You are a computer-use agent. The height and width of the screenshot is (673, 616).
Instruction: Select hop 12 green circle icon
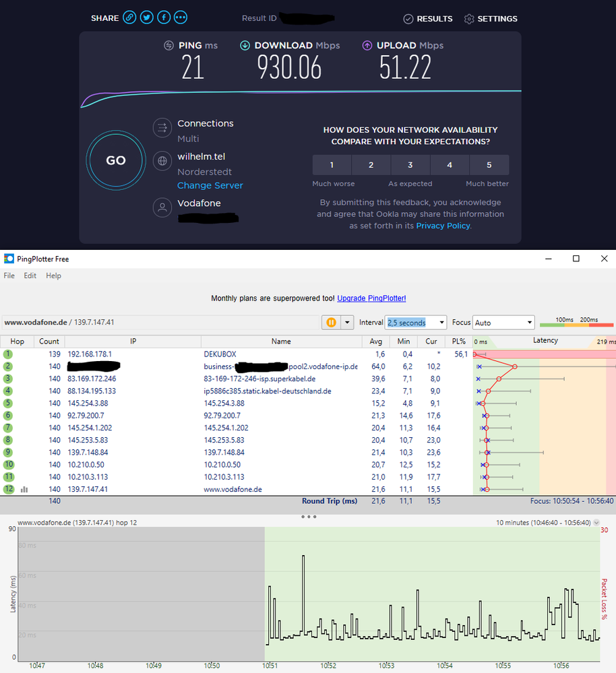click(9, 489)
